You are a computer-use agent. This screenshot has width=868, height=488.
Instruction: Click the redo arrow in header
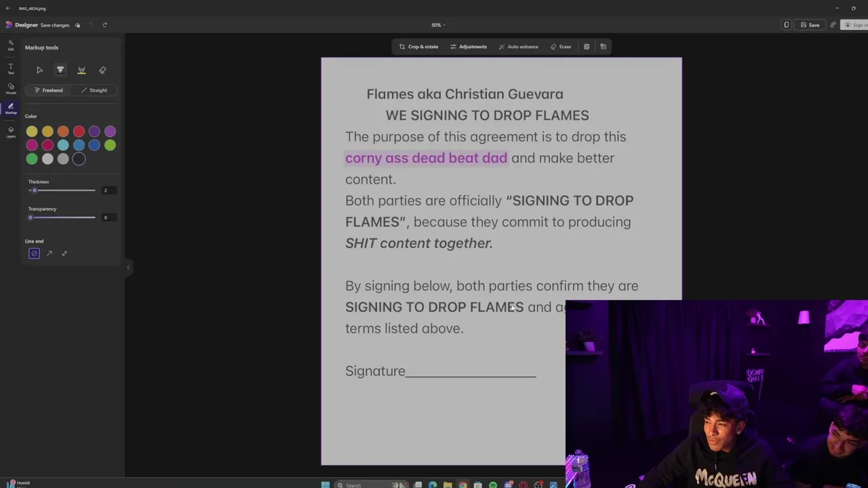[104, 25]
